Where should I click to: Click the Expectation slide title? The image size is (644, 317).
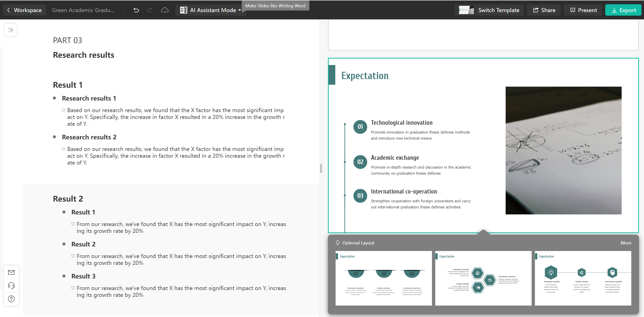pos(365,76)
